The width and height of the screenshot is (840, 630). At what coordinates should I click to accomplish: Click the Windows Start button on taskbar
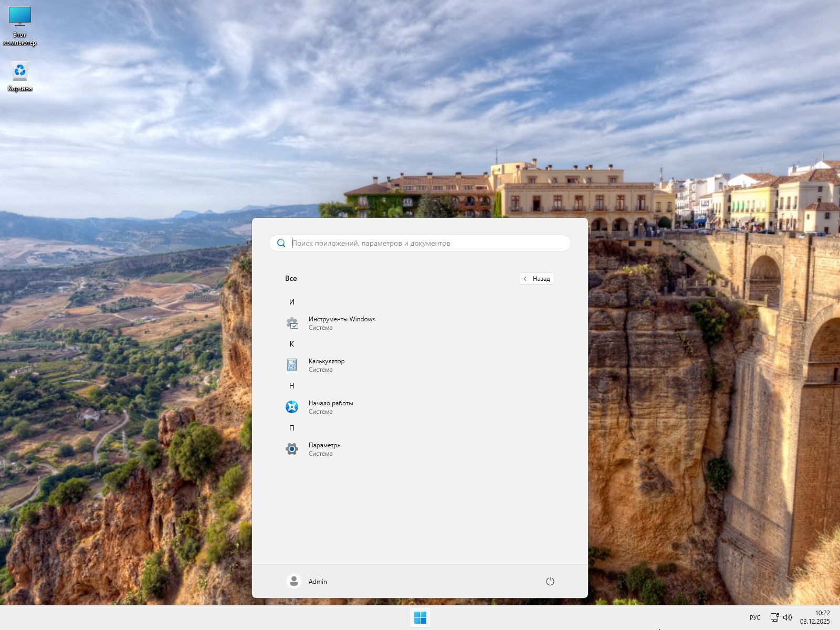420,618
